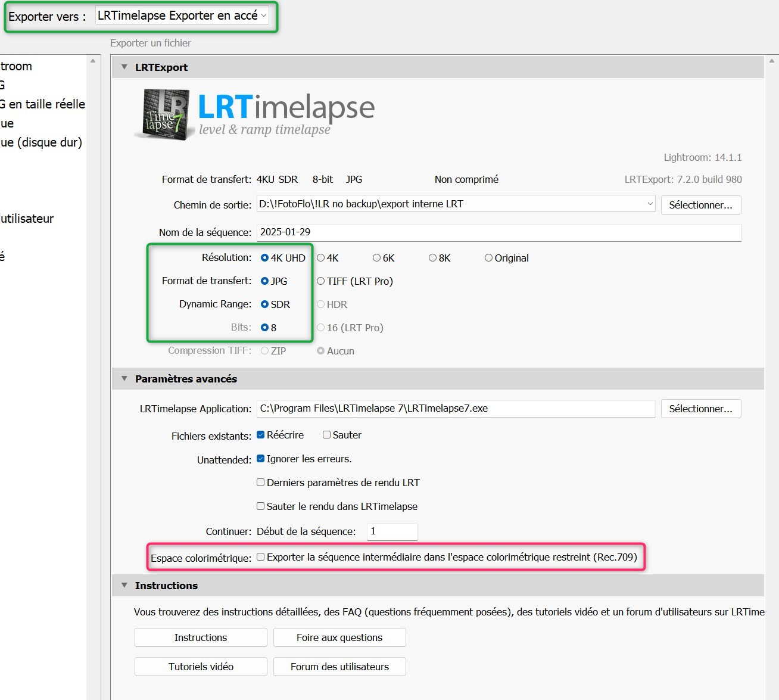Image resolution: width=779 pixels, height=700 pixels.
Task: Select JPG transfer format
Action: coord(264,281)
